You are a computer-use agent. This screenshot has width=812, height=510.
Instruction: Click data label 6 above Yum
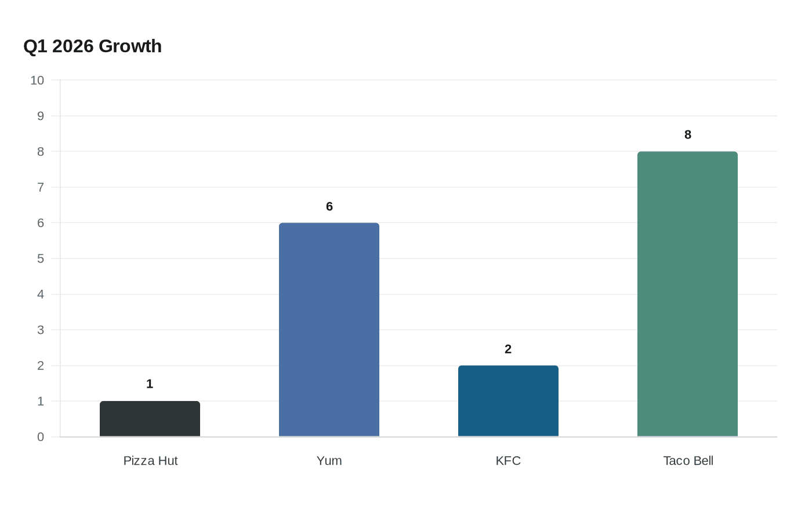tap(329, 206)
